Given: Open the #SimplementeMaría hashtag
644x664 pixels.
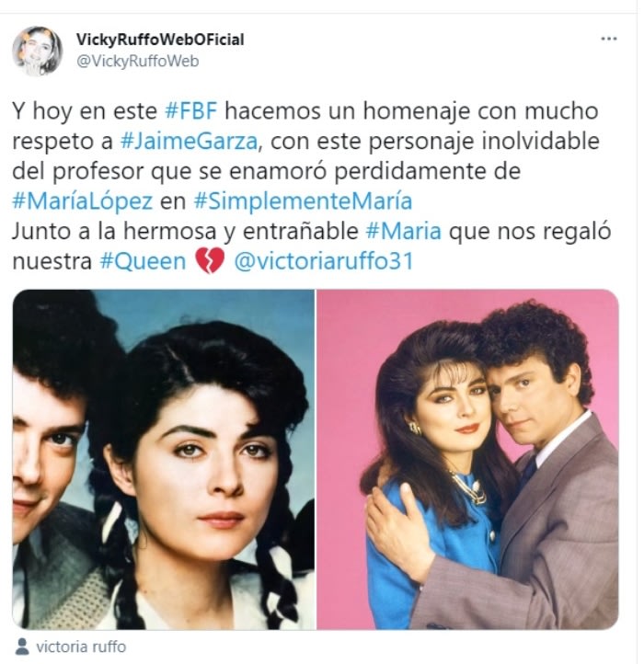Looking at the screenshot, I should (303, 201).
